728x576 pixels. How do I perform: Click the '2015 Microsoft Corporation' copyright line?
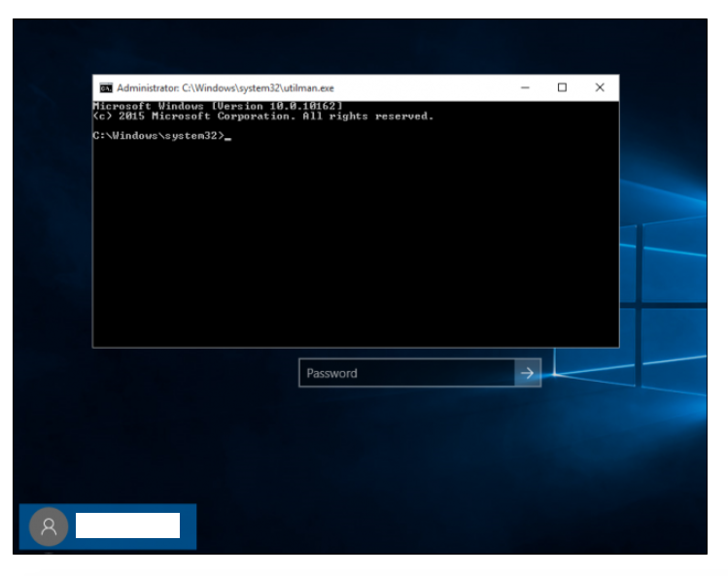262,117
